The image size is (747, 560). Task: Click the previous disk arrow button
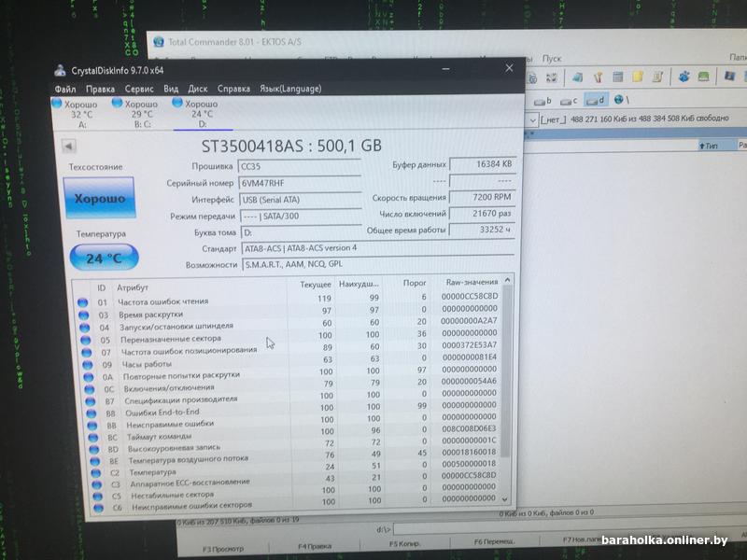click(x=69, y=147)
